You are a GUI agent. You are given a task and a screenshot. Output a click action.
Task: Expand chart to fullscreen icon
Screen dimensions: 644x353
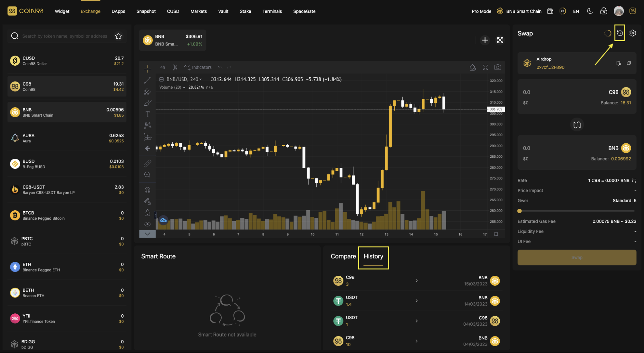pyautogui.click(x=500, y=40)
